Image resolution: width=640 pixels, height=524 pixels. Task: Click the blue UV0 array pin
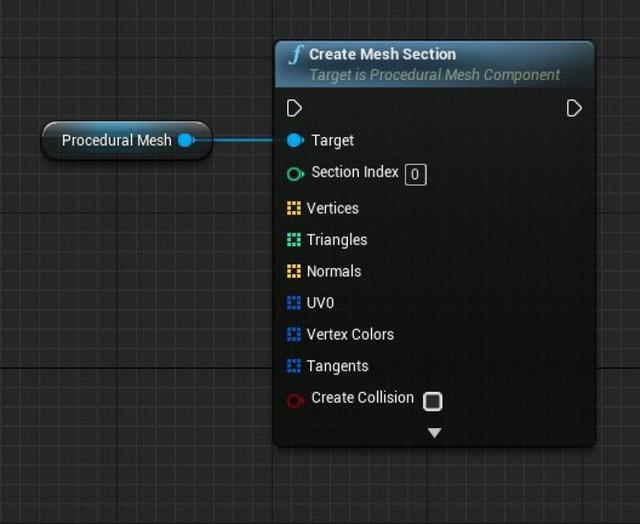[x=294, y=303]
